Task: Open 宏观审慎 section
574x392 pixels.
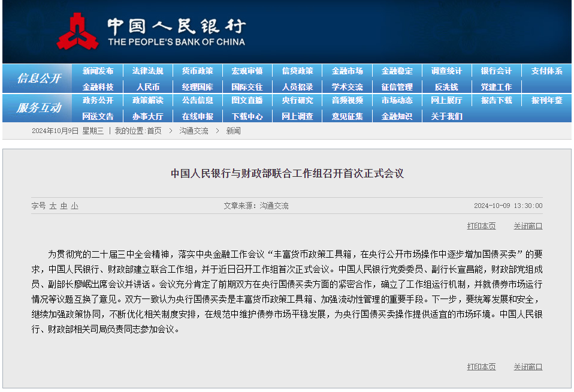Action: click(247, 71)
